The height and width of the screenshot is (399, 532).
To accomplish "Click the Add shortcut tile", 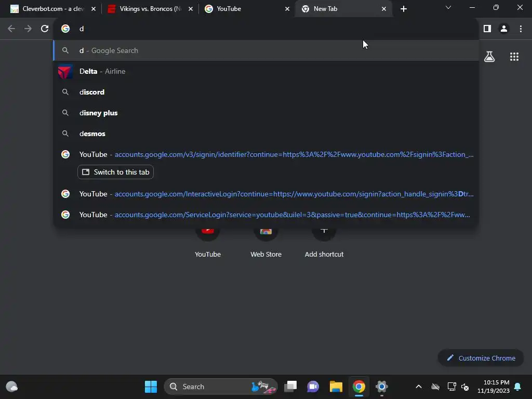I will coord(324,243).
